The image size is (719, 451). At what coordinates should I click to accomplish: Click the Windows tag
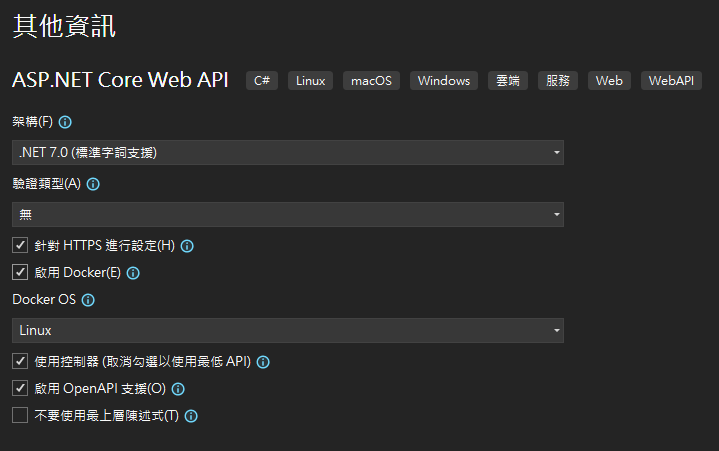[444, 81]
